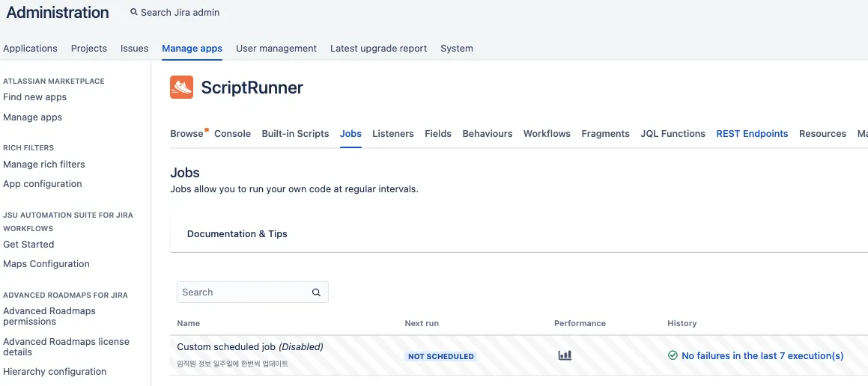Click Find new apps in sidebar
This screenshot has width=868, height=386.
coord(35,96)
